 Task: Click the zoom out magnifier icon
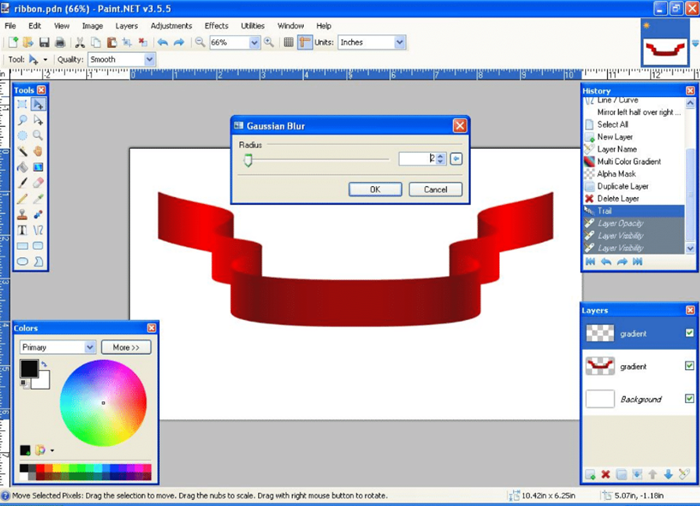click(200, 42)
